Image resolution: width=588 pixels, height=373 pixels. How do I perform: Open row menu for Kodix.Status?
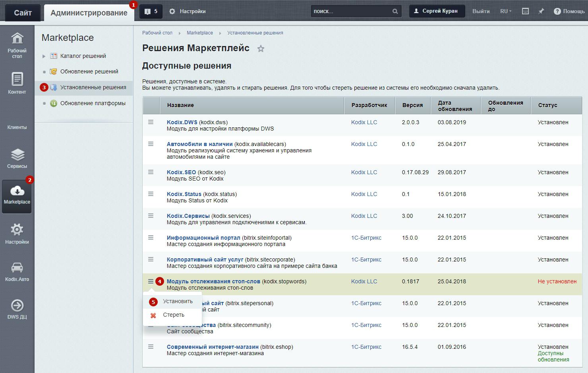click(x=151, y=194)
